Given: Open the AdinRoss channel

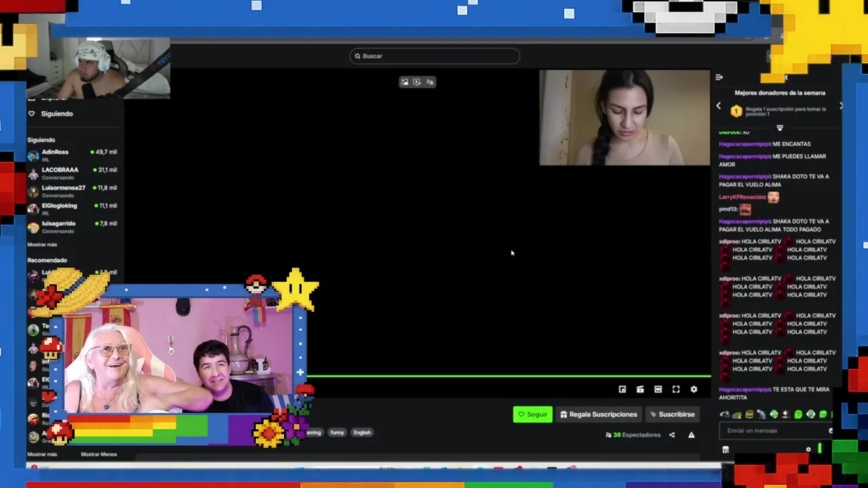Looking at the screenshot, I should (73, 155).
